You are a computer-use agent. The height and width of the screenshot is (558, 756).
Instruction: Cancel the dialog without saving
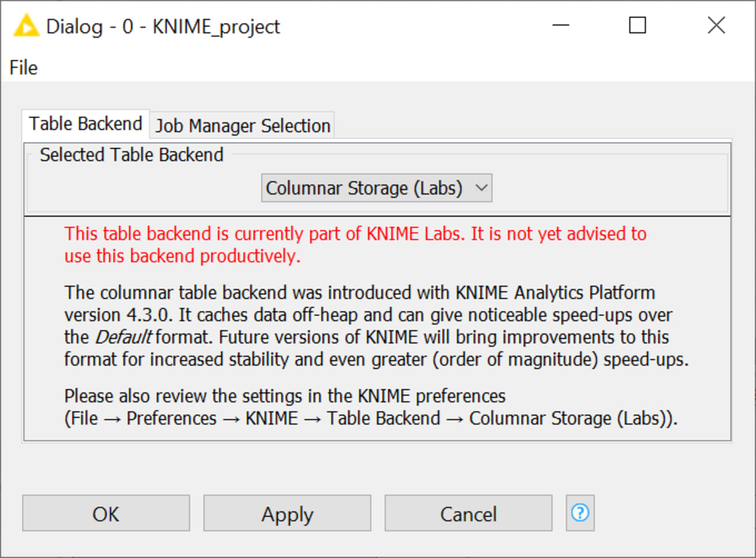tap(468, 513)
